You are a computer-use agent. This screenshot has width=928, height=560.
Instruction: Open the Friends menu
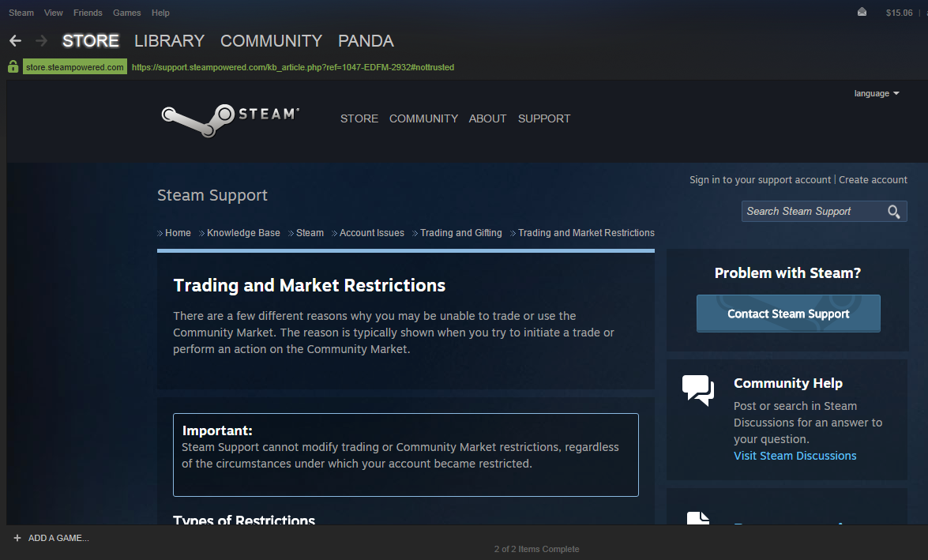(88, 13)
